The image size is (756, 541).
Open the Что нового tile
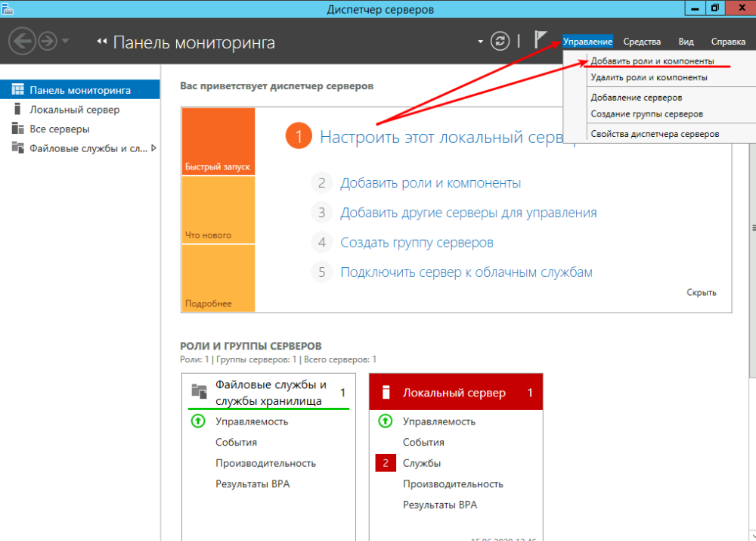pos(218,210)
